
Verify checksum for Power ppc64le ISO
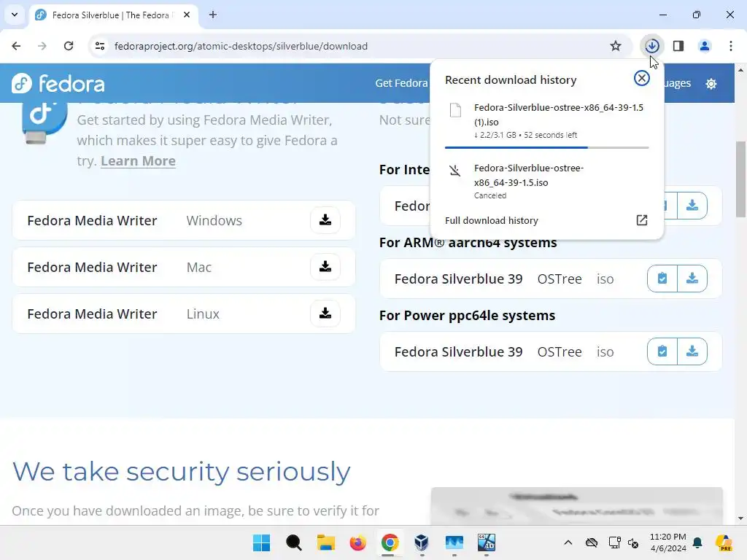(662, 351)
